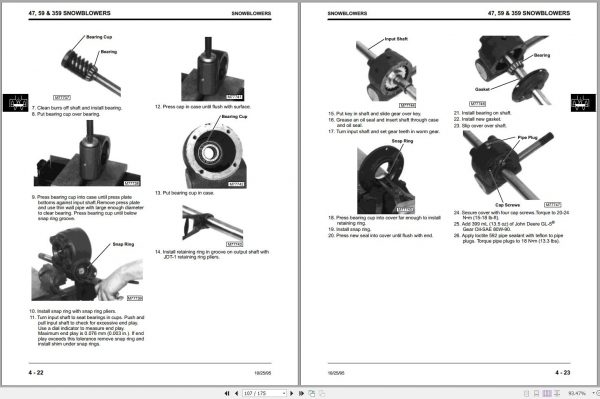Click the greyed next view icon
The width and height of the screenshot is (600, 399).
tap(322, 393)
